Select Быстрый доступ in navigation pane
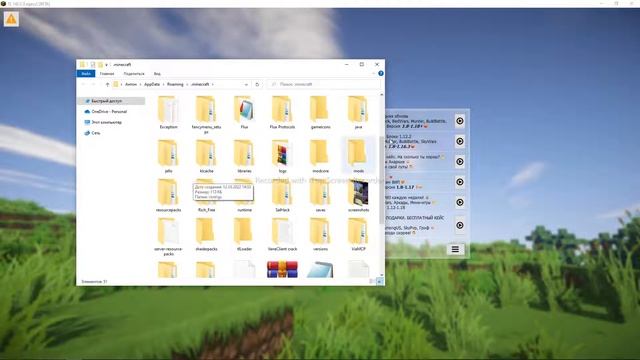640x360 pixels. pyautogui.click(x=111, y=101)
